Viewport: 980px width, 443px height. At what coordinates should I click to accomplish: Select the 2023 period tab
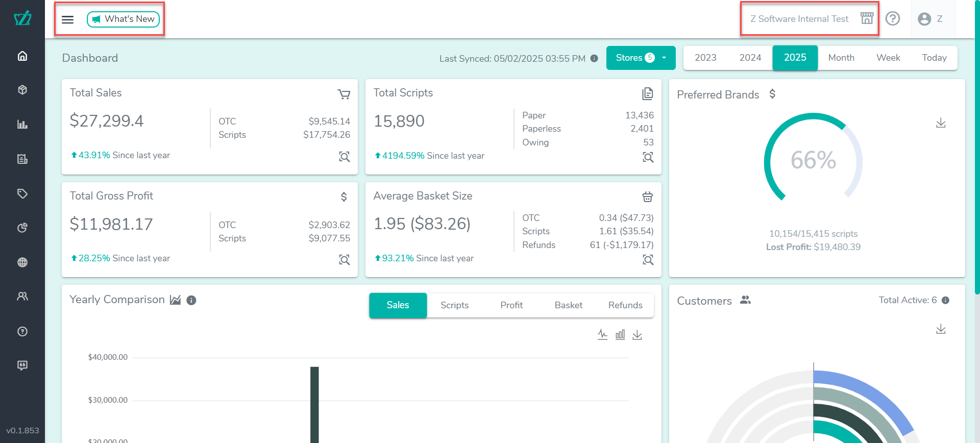[705, 58]
